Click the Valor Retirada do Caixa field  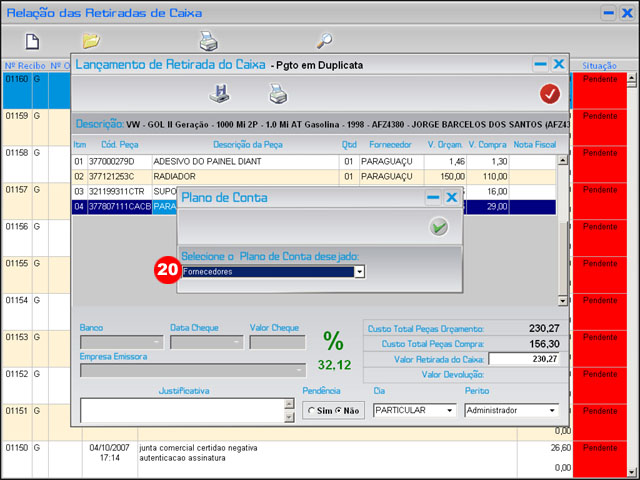click(523, 359)
